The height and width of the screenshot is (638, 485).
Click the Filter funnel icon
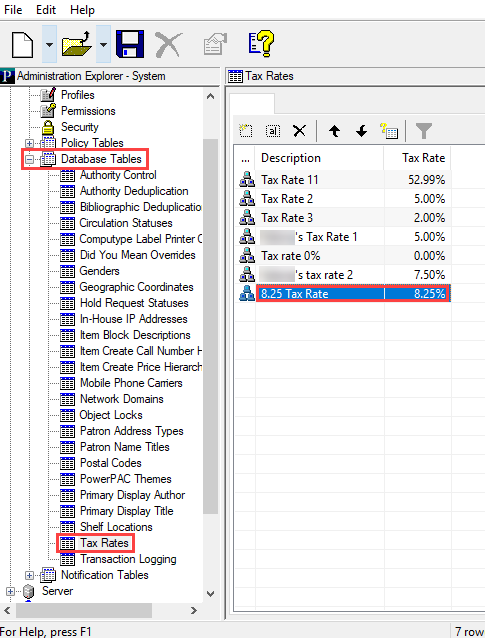click(x=424, y=131)
